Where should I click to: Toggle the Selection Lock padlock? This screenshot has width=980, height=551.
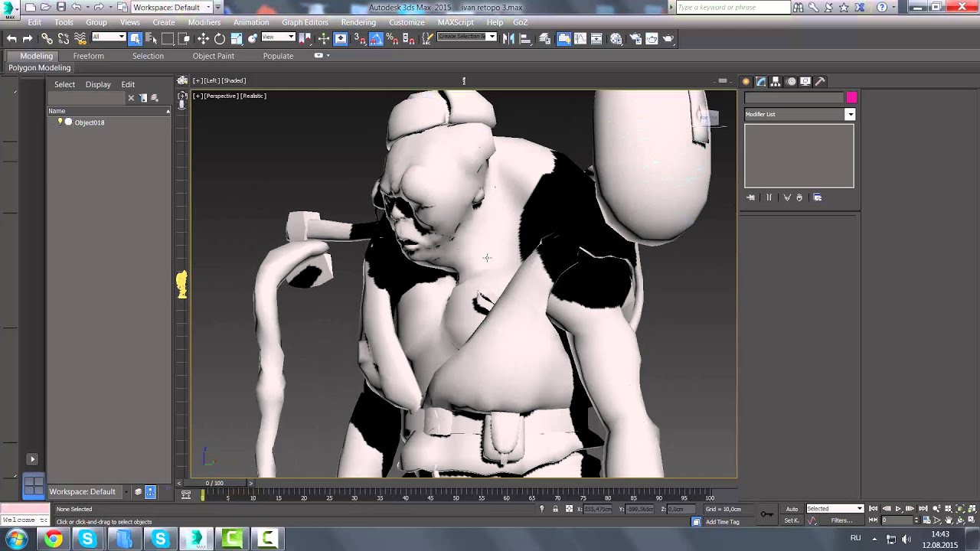(x=555, y=509)
